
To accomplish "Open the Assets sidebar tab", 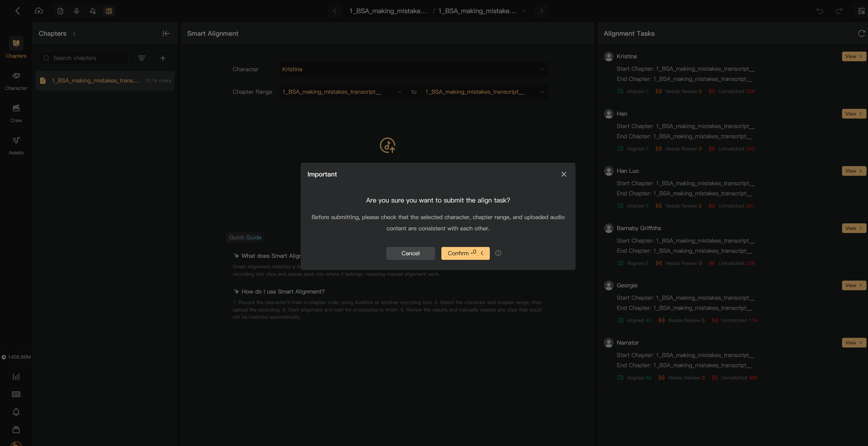I will [16, 146].
